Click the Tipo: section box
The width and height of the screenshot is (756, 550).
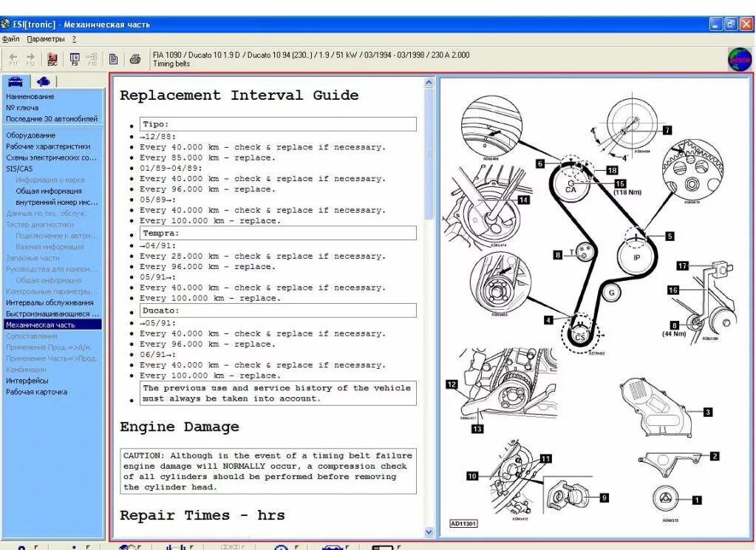pos(278,124)
